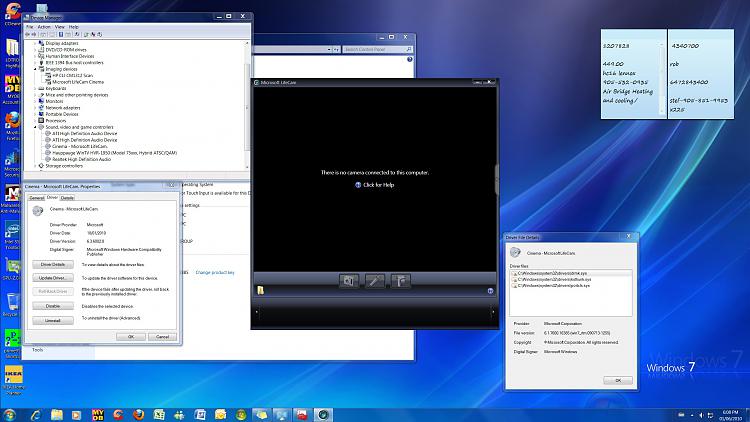Viewport: 750px width, 422px height.
Task: Click the LifeCam help icon at lower right
Action: tap(490, 291)
